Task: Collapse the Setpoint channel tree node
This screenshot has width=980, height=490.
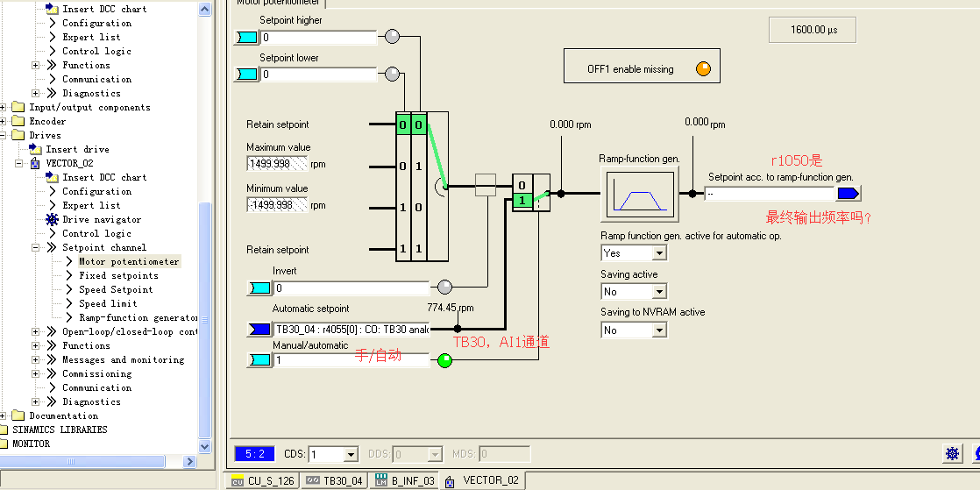Action: pos(36,247)
